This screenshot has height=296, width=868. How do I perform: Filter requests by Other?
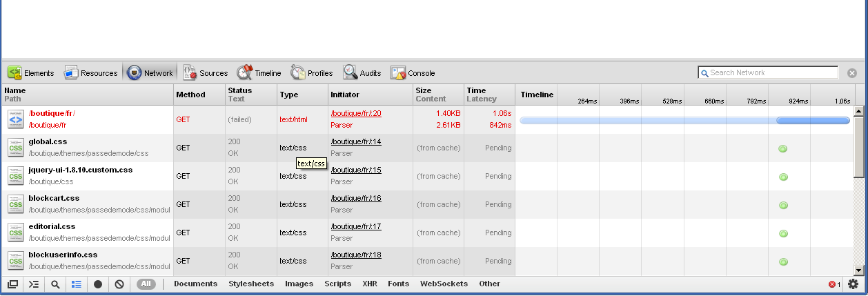click(x=489, y=284)
